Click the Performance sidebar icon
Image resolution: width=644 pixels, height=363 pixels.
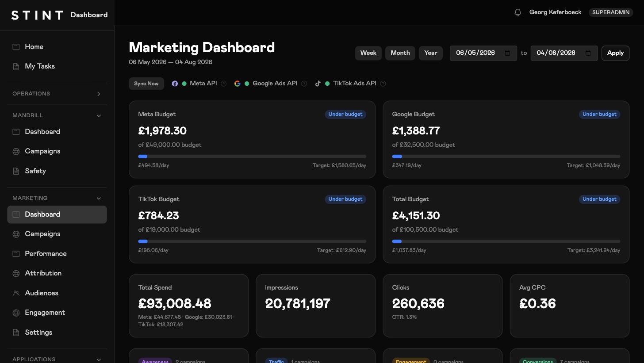click(x=16, y=254)
